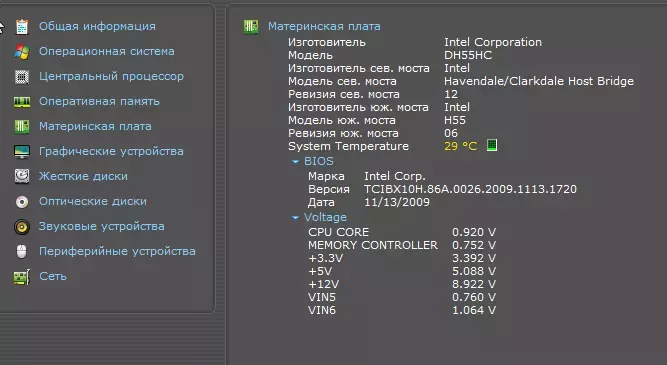Click south bridge revision value 06
The width and height of the screenshot is (667, 365).
click(x=451, y=134)
